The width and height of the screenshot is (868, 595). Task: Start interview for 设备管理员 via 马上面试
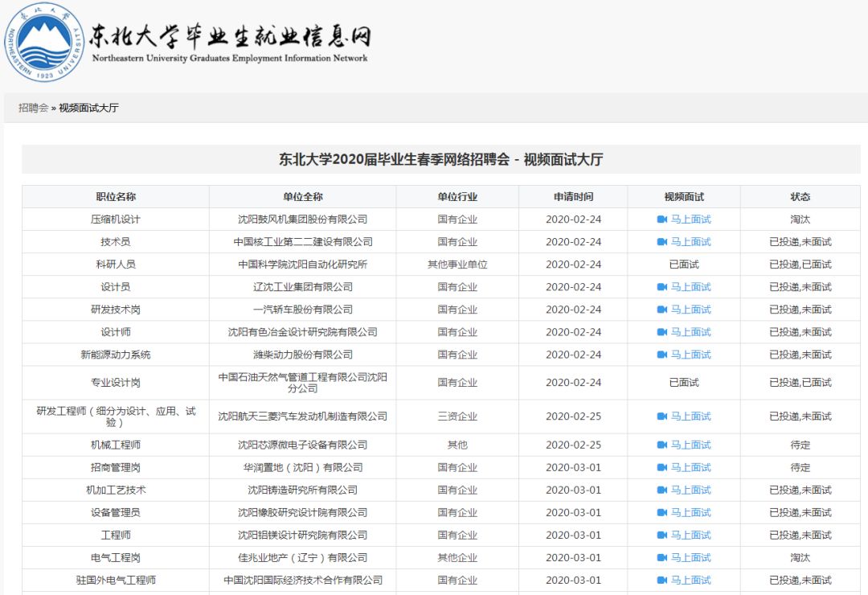690,512
